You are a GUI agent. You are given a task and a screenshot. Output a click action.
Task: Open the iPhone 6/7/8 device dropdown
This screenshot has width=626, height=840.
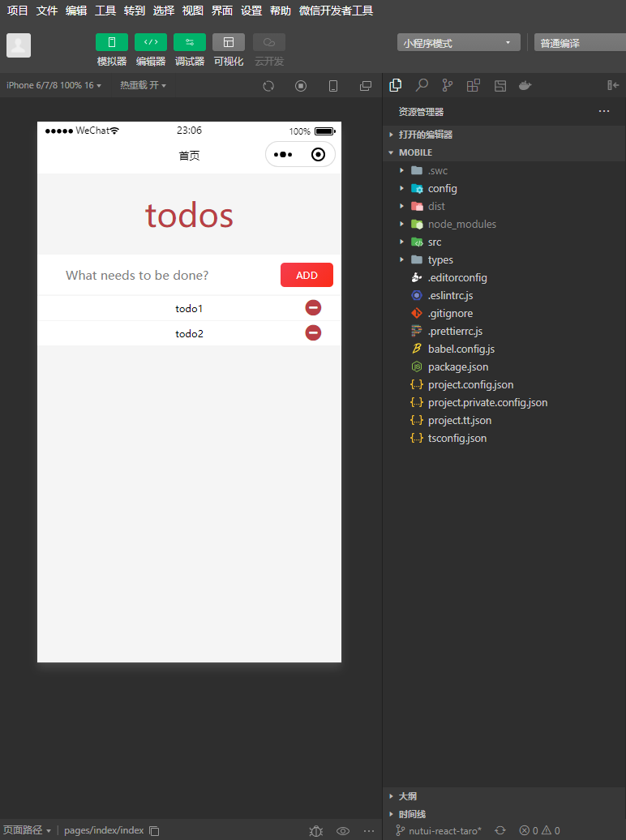click(x=54, y=85)
